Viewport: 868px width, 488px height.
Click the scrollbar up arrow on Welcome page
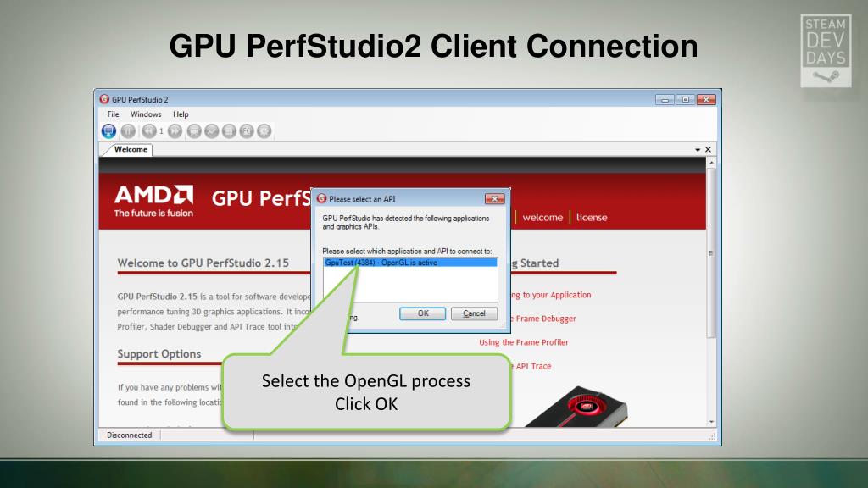point(711,163)
